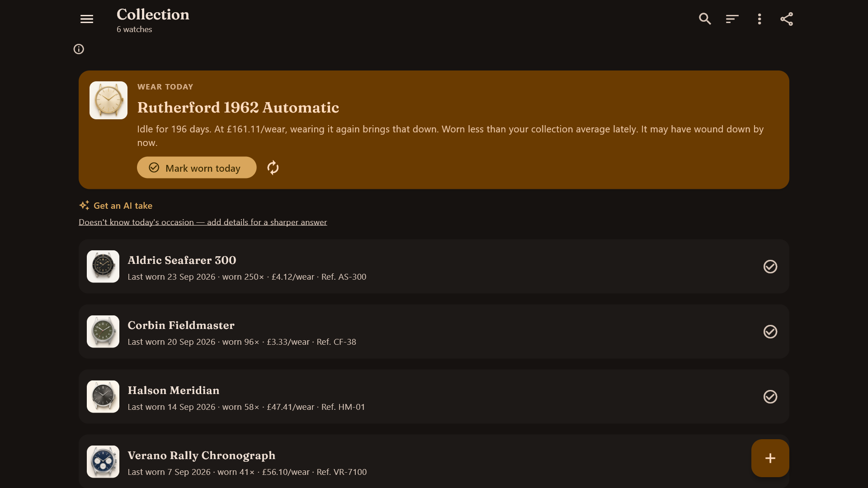The height and width of the screenshot is (488, 868).
Task: Share the collection via share icon
Action: [x=787, y=19]
